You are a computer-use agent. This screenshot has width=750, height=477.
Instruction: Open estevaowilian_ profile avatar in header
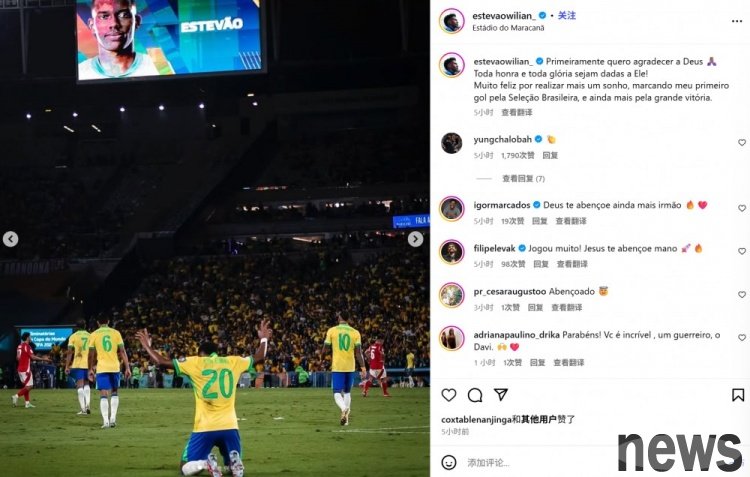[x=452, y=21]
